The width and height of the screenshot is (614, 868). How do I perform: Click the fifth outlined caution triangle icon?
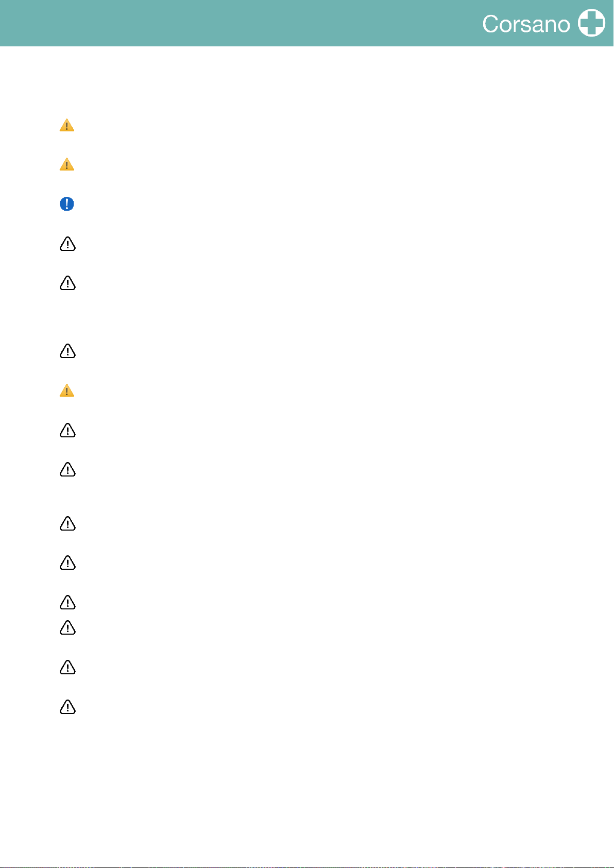67,470
